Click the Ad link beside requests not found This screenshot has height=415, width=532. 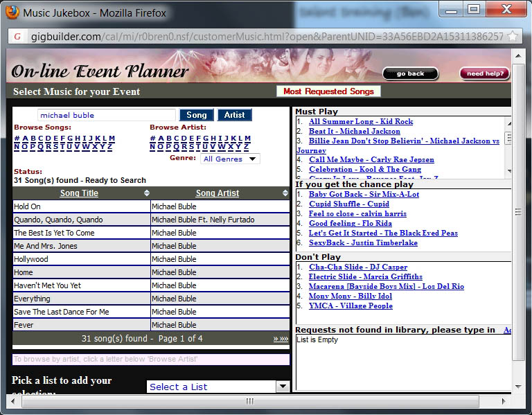click(507, 330)
